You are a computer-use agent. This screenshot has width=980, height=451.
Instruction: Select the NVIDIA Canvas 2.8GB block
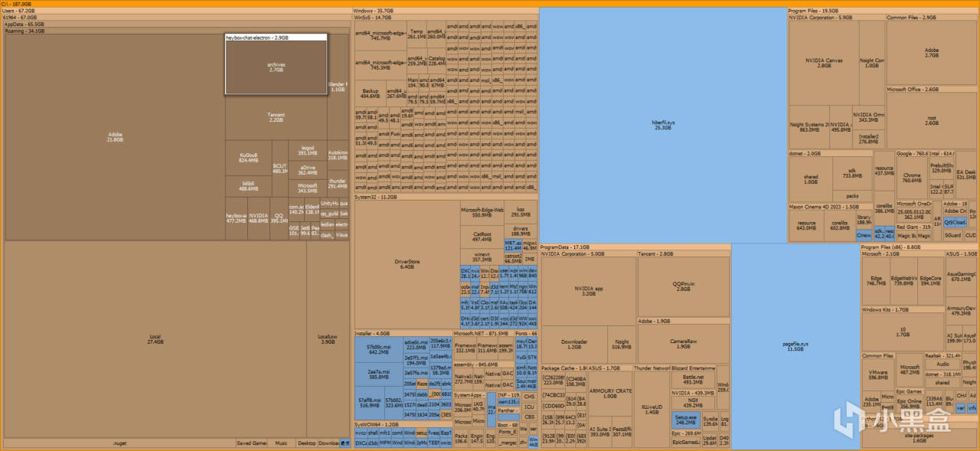click(824, 63)
